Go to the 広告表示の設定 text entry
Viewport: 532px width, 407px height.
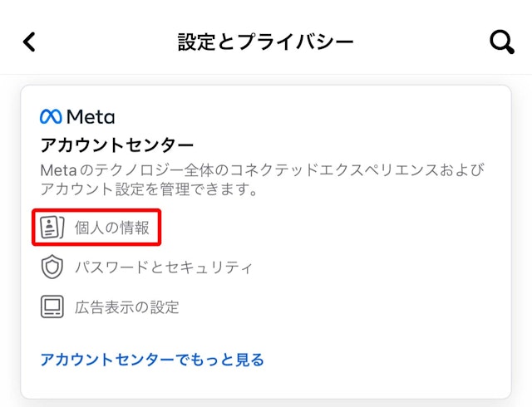point(126,306)
